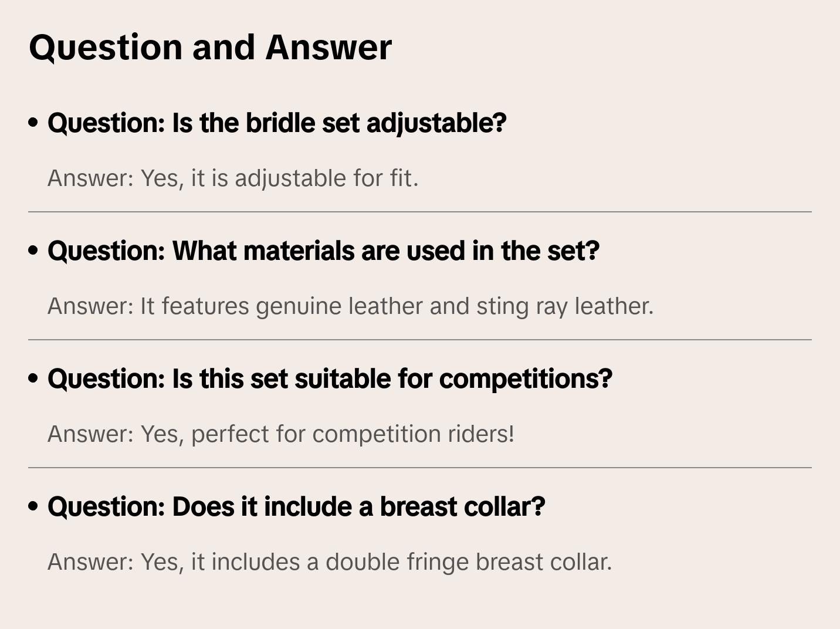This screenshot has height=629, width=840.
Task: Select the 'Does it include a breast collar?' question
Action: point(296,507)
